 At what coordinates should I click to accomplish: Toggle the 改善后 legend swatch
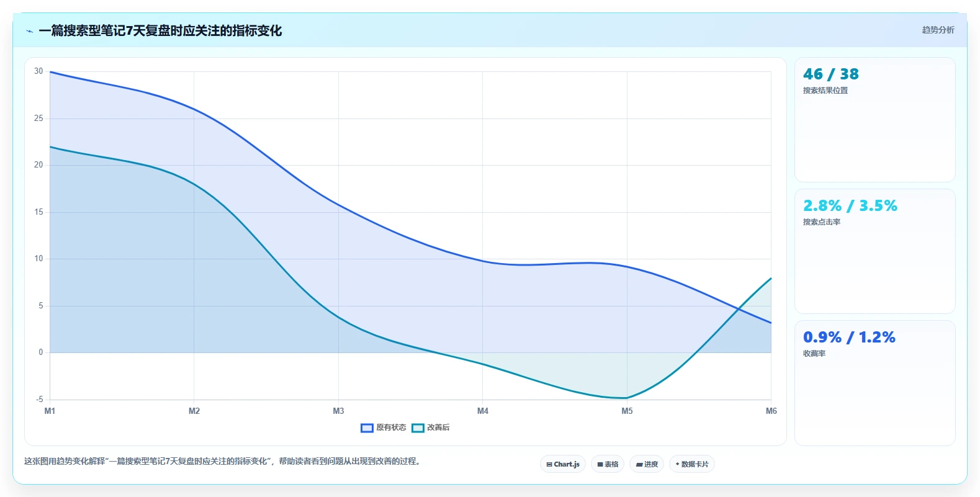click(x=418, y=428)
